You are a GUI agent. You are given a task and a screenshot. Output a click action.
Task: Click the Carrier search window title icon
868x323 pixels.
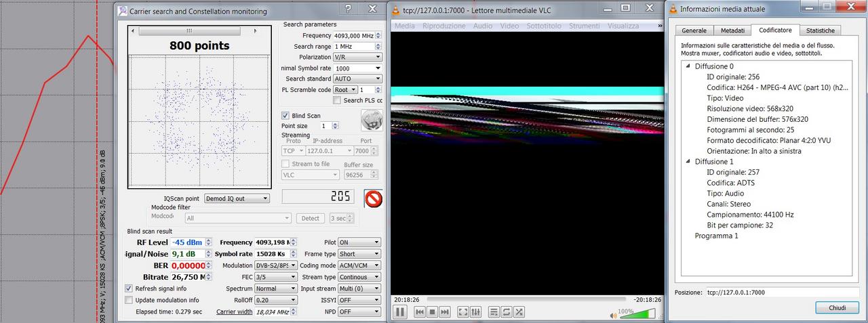[x=122, y=11]
